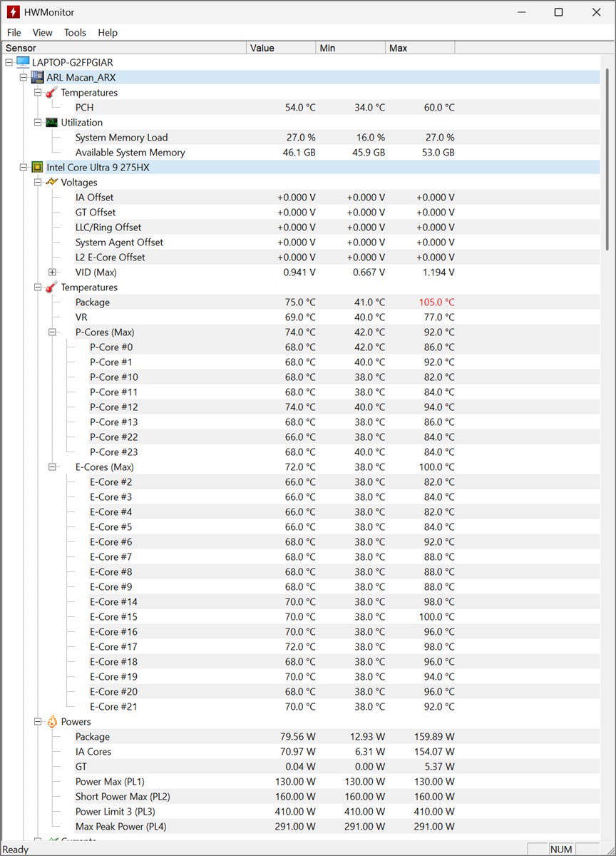Collapse the Powers section

[38, 722]
